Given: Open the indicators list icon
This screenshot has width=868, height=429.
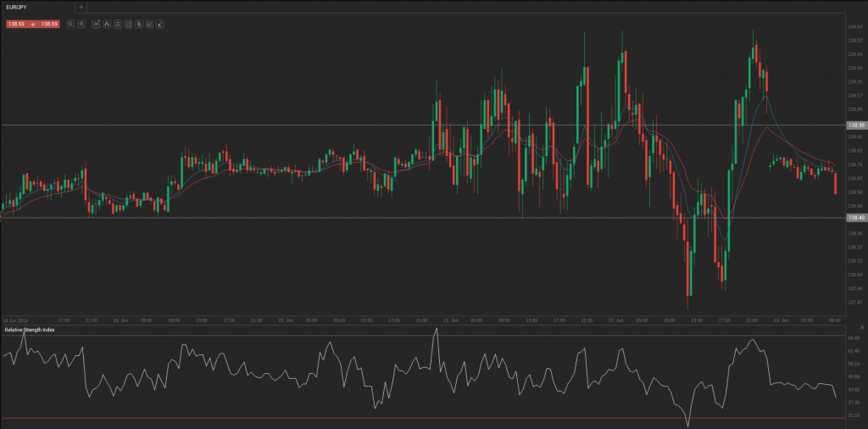Looking at the screenshot, I should tap(117, 24).
